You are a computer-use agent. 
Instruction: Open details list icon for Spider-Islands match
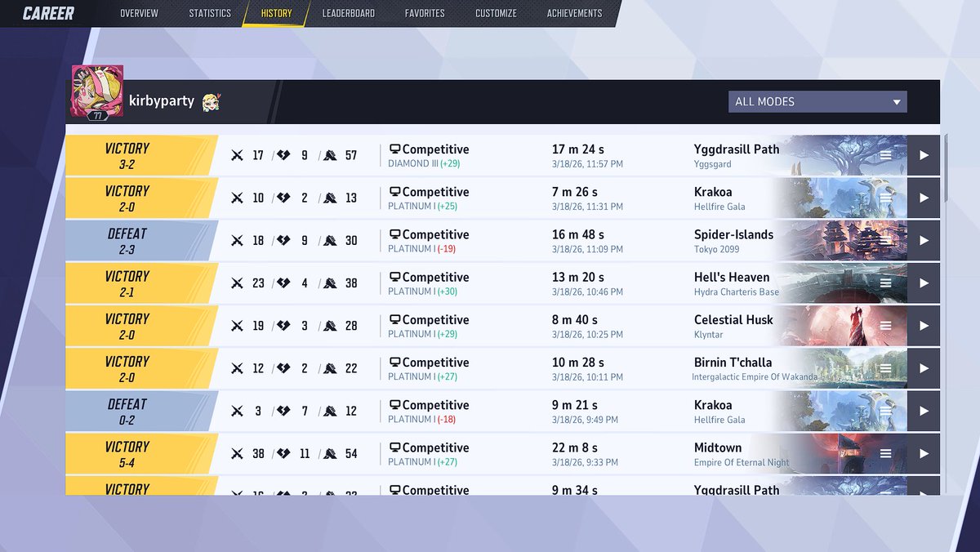[886, 240]
